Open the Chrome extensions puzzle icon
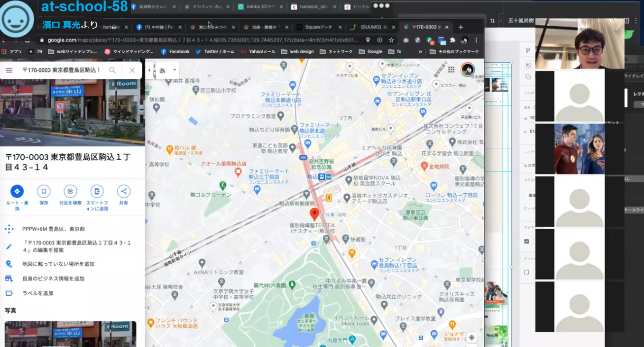Viewport: 644px width, 347px height. tap(453, 40)
